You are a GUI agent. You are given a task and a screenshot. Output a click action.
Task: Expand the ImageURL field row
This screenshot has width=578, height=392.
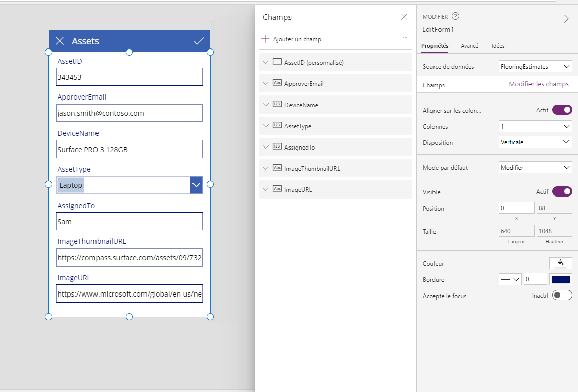pos(265,189)
